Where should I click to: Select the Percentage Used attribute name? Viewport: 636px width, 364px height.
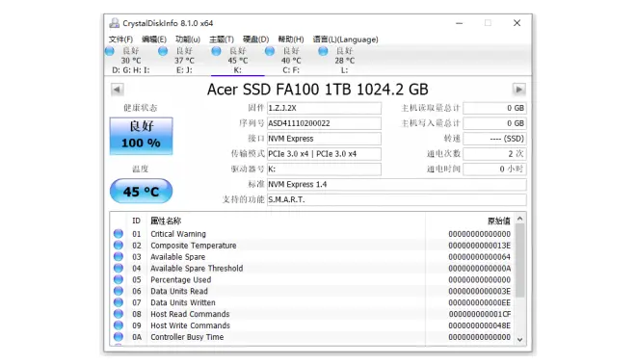click(x=181, y=279)
